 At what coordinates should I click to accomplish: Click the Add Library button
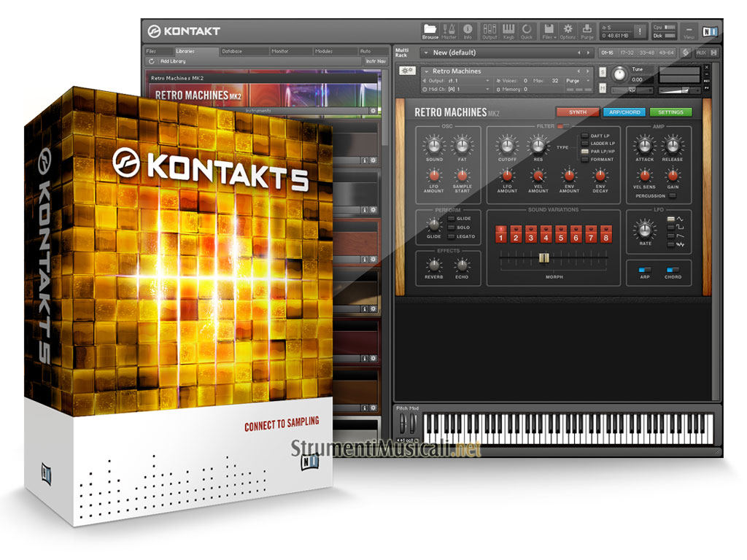click(x=172, y=61)
